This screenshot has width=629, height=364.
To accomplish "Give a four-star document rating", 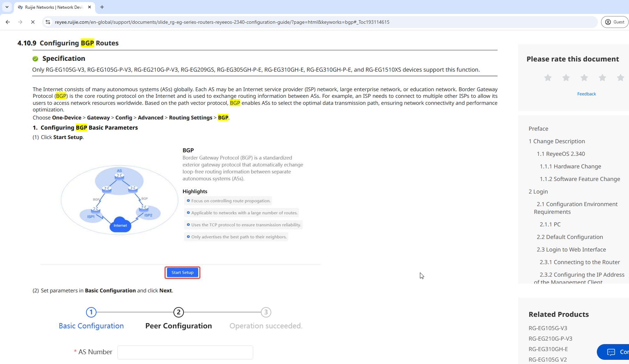I will (x=602, y=78).
